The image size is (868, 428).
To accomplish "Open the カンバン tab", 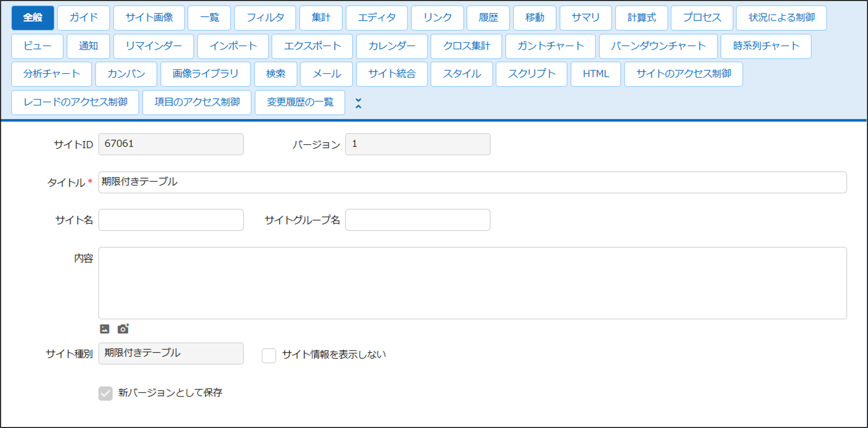I will click(x=126, y=74).
